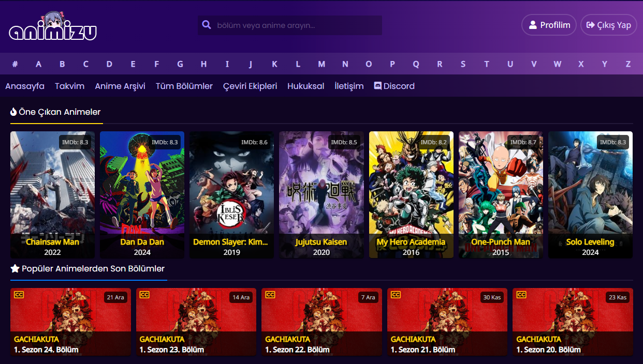This screenshot has width=643, height=364.
Task: Go to Anime Arşivi menu item
Action: pos(120,86)
